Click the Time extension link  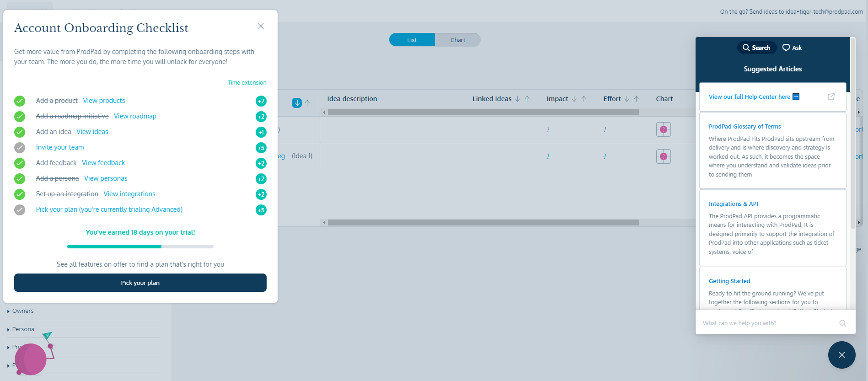point(247,83)
